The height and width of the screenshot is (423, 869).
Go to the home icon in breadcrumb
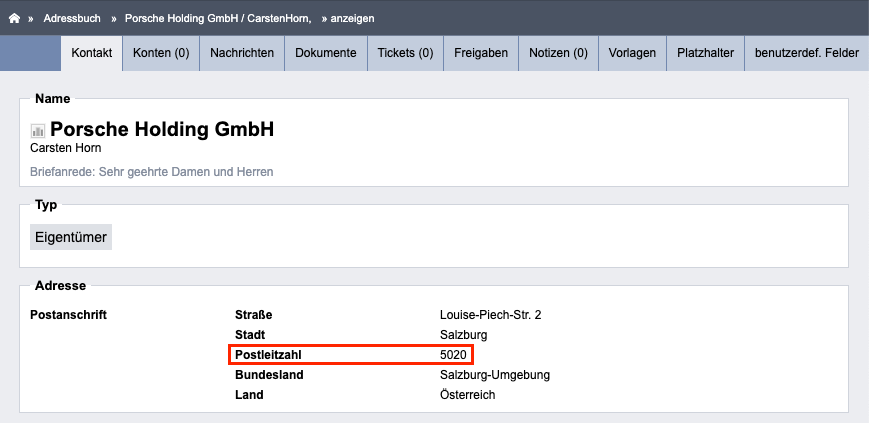[x=14, y=18]
